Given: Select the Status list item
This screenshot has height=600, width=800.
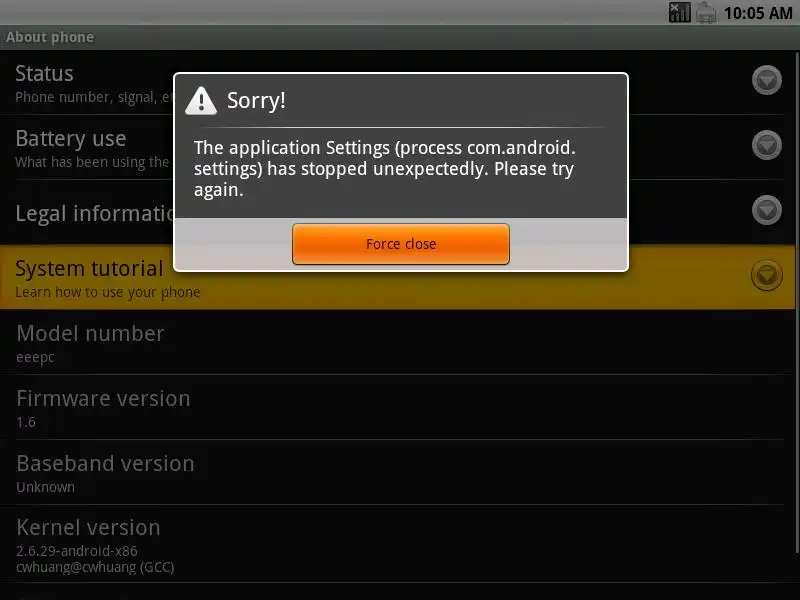Looking at the screenshot, I should coord(398,83).
